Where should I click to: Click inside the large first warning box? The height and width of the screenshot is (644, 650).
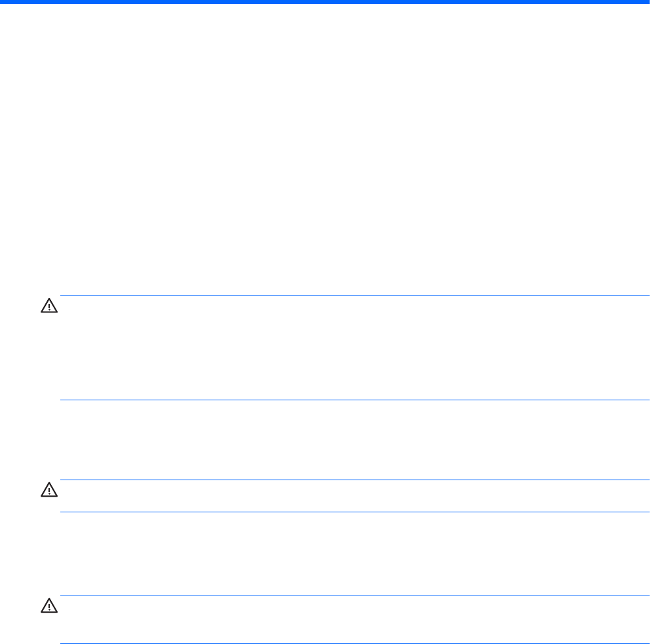(354, 347)
